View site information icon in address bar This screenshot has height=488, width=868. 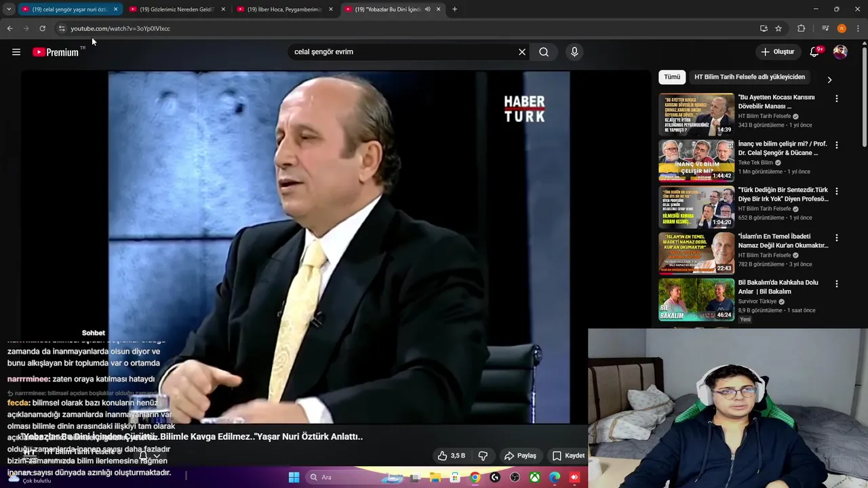coord(61,28)
